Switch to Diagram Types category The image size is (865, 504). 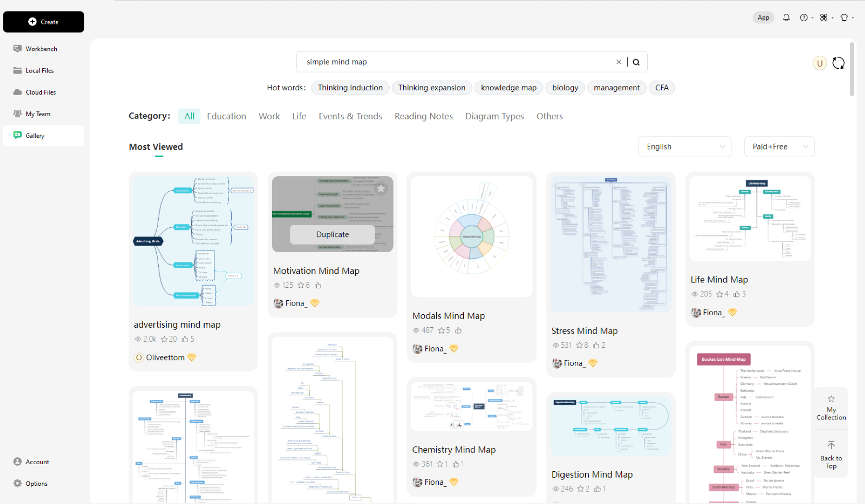click(494, 116)
